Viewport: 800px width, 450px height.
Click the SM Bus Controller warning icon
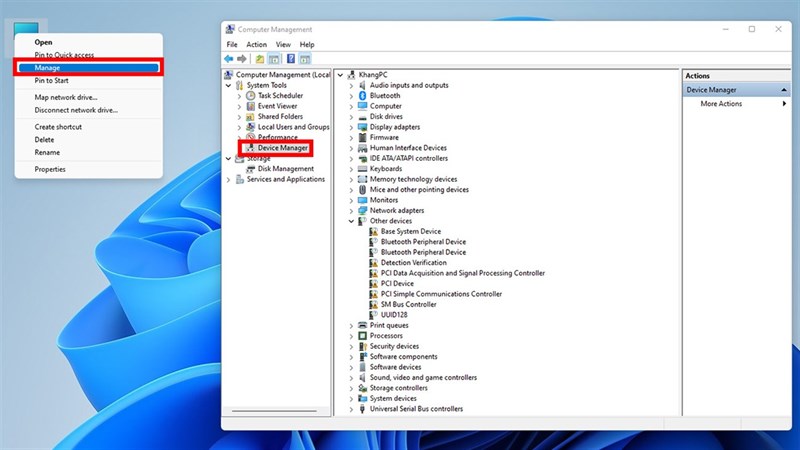pyautogui.click(x=373, y=305)
